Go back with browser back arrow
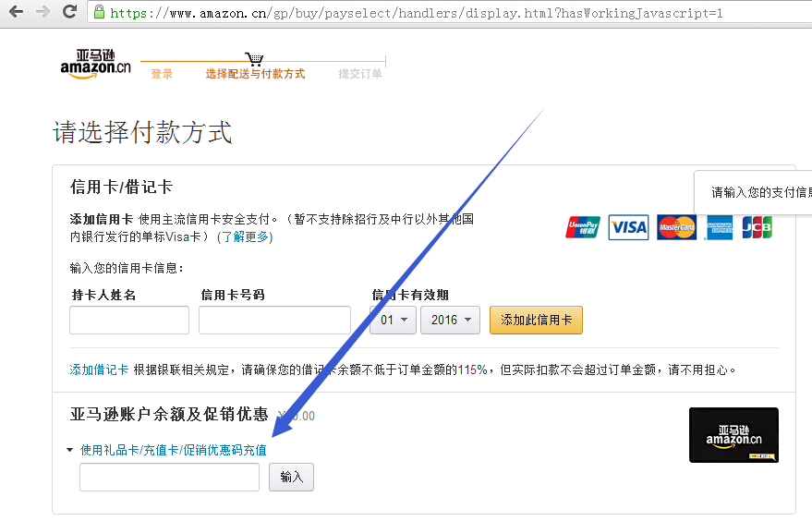 point(16,12)
